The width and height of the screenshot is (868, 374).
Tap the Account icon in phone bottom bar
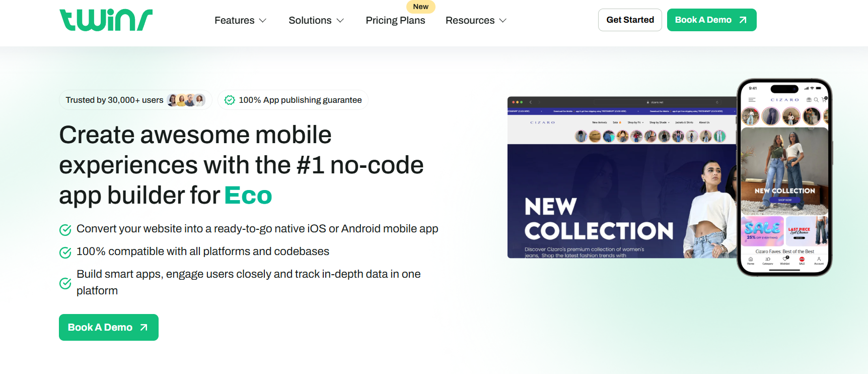point(819,259)
